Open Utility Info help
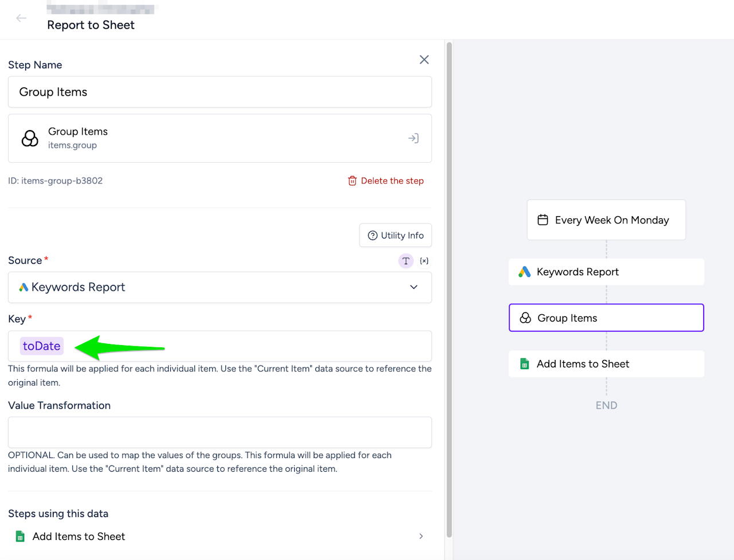 [395, 236]
